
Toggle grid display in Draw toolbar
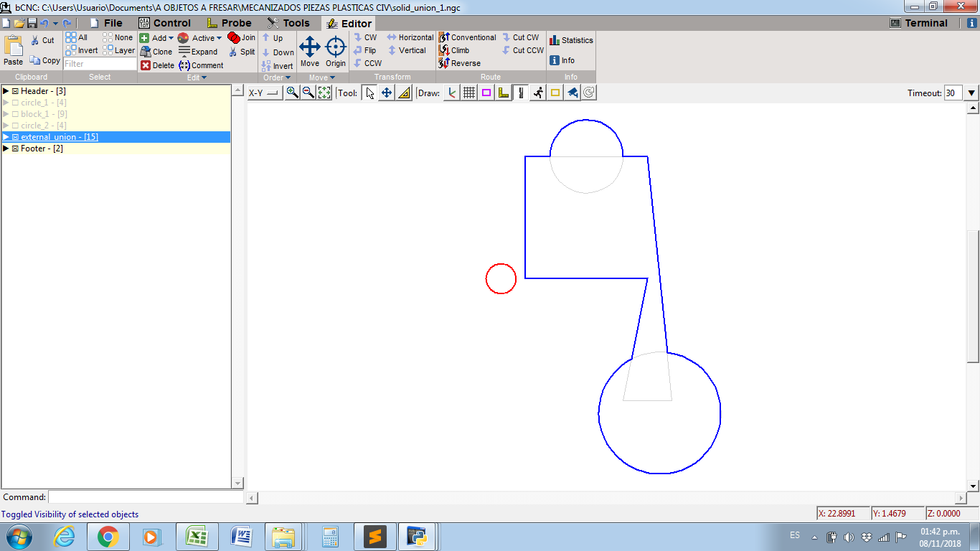469,93
